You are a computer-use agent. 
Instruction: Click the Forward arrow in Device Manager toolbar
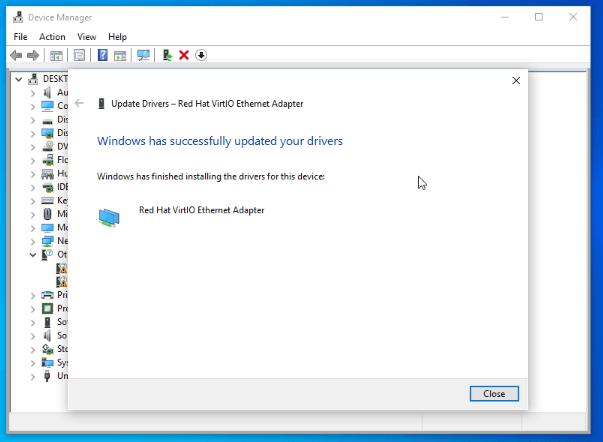(x=33, y=55)
